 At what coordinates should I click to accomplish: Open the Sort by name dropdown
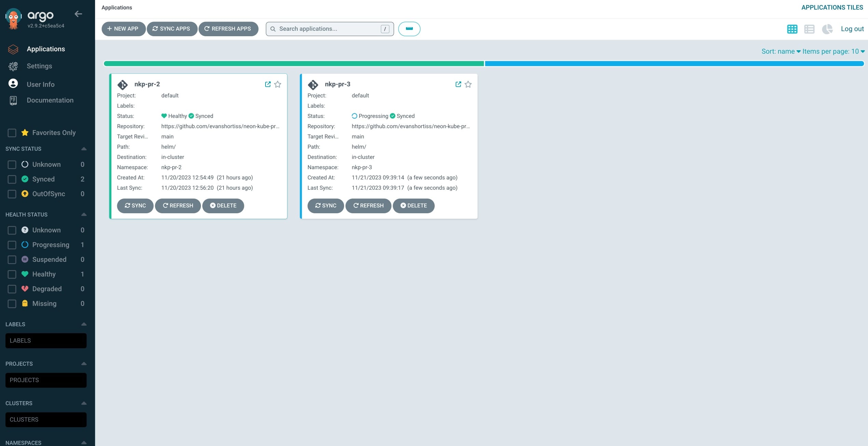[781, 51]
